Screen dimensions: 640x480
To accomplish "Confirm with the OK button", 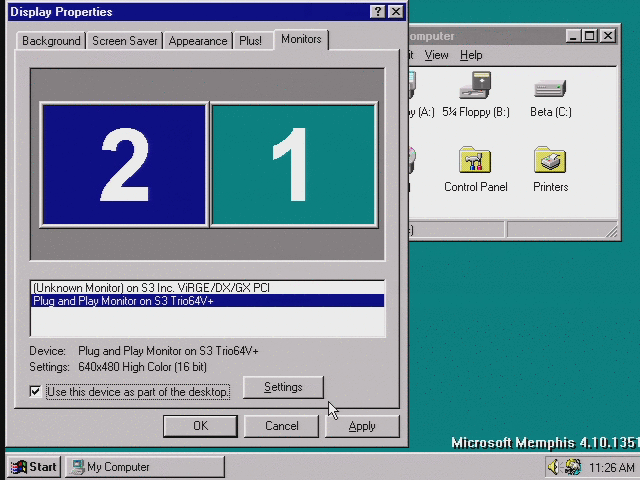I will 200,426.
